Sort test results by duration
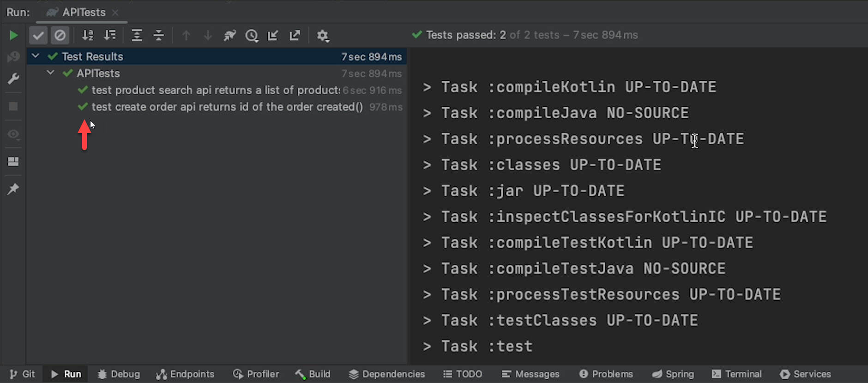868x383 pixels. tap(110, 36)
